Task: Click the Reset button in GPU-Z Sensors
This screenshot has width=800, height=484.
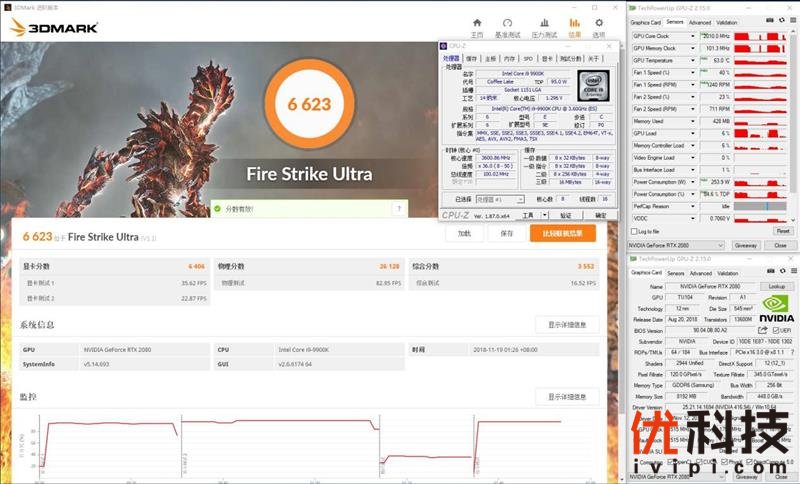Action: pyautogui.click(x=781, y=231)
